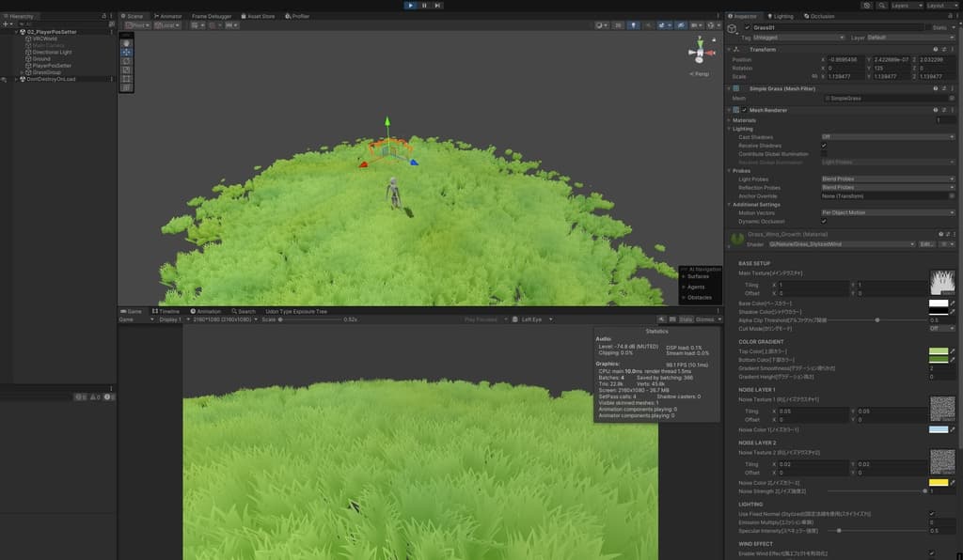963x560 pixels.
Task: Expand the GrassGroup hierarchy item
Action: tap(23, 72)
